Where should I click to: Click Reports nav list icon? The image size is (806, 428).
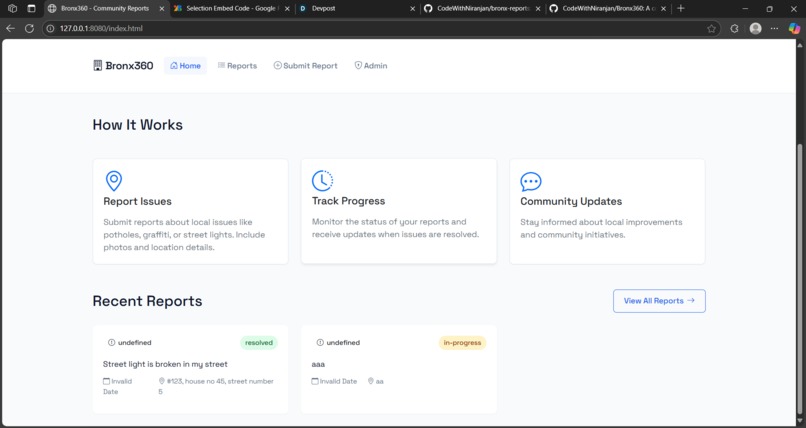(x=222, y=65)
